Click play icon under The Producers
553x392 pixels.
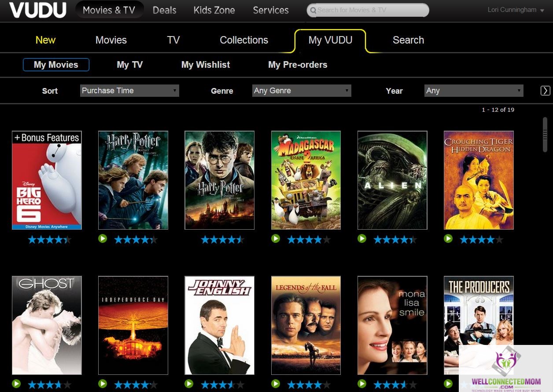coord(448,384)
